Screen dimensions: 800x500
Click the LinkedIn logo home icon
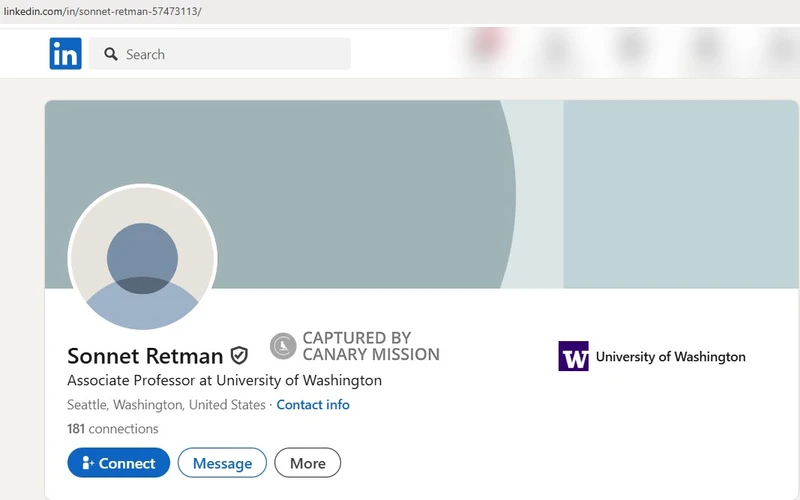[65, 54]
